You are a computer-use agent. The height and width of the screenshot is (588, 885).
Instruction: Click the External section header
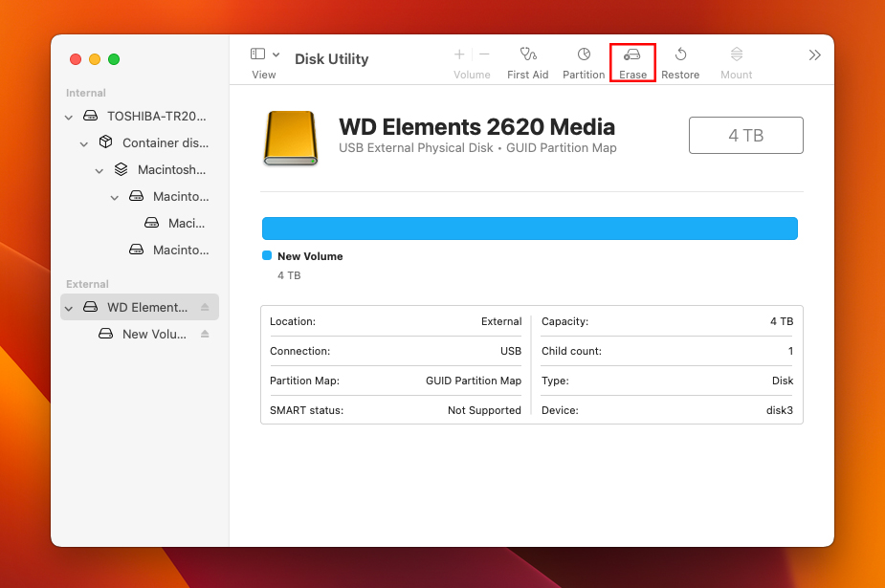click(x=87, y=284)
